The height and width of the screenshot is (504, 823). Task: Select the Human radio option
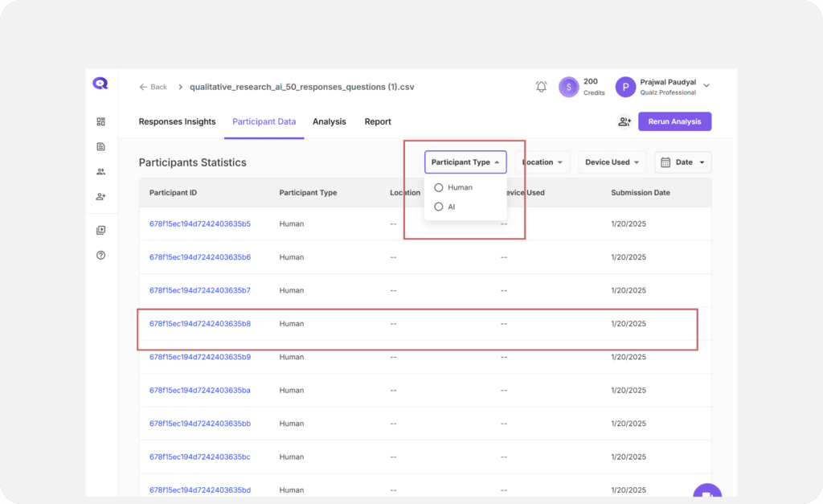439,187
